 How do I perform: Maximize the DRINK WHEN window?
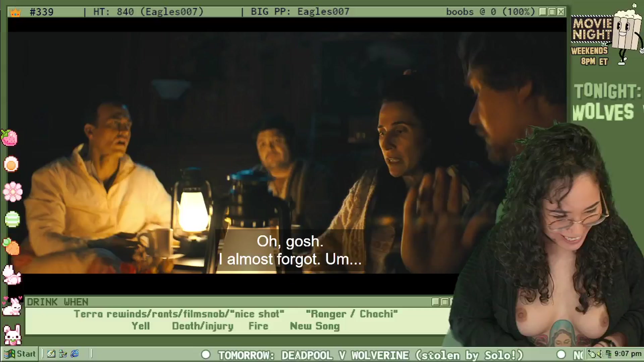click(x=445, y=302)
